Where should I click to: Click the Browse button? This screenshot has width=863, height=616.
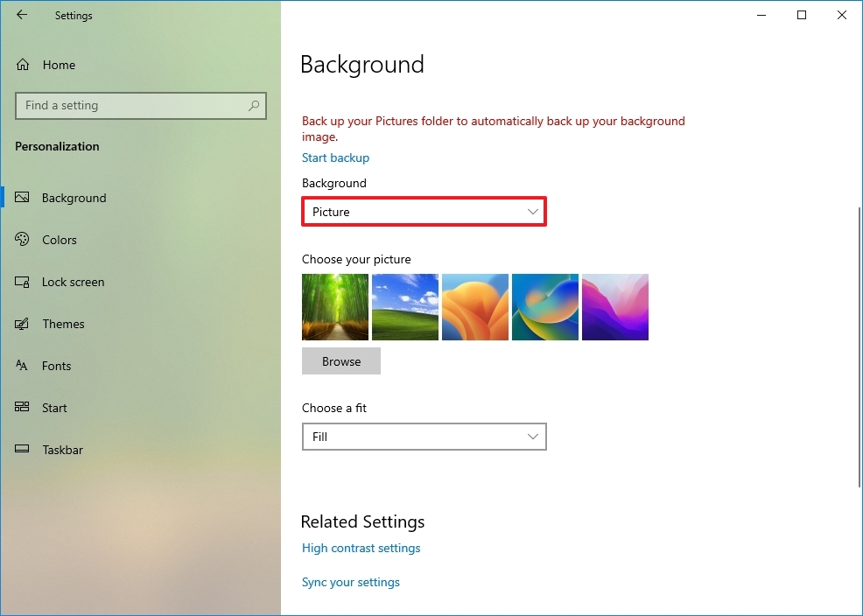tap(341, 361)
